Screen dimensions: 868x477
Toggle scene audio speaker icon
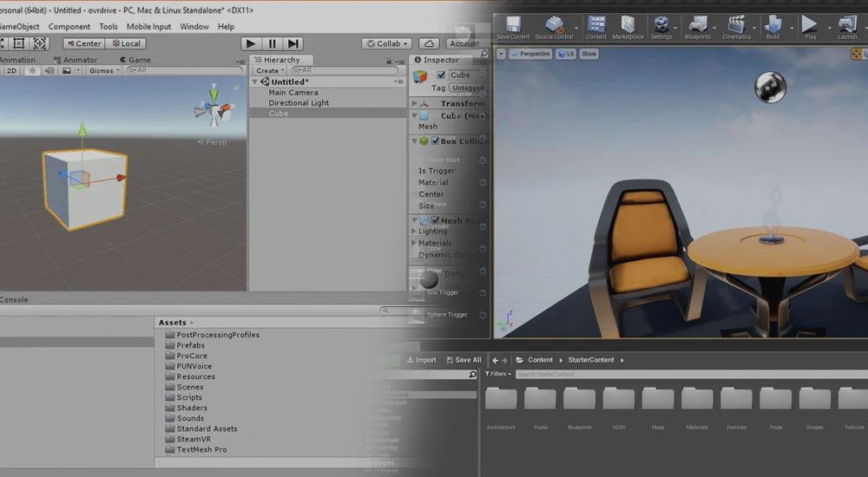pyautogui.click(x=49, y=70)
